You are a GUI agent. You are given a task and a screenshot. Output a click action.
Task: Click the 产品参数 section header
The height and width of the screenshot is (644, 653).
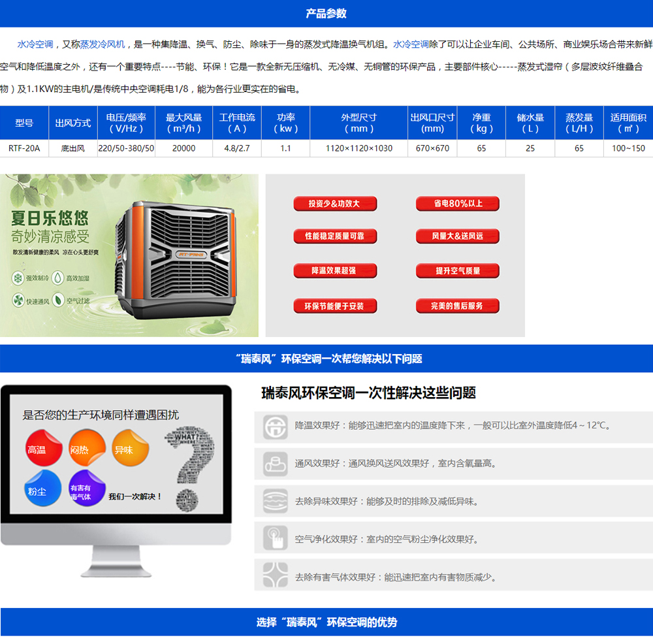coord(326,14)
